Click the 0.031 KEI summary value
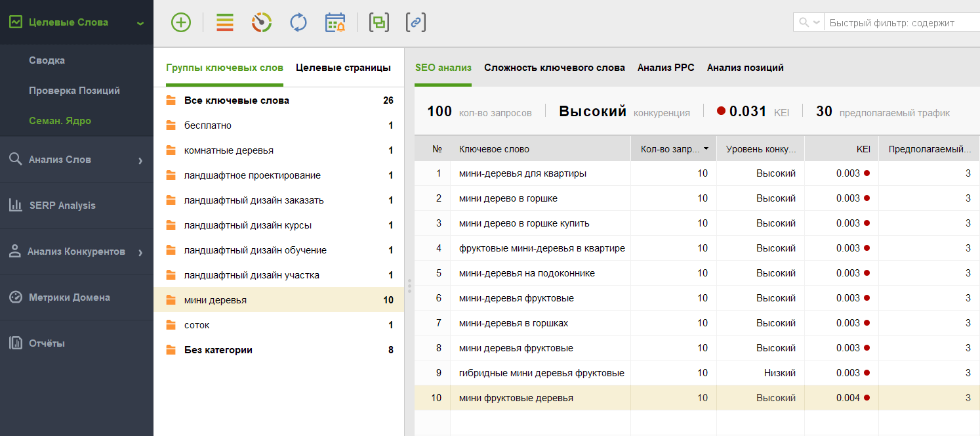Image resolution: width=980 pixels, height=436 pixels. [748, 112]
